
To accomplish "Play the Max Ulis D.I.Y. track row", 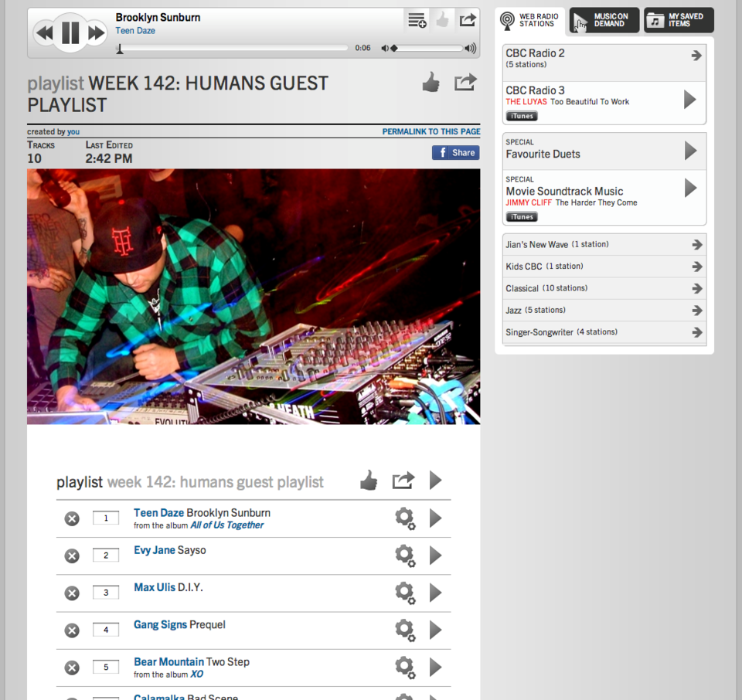I will point(435,592).
